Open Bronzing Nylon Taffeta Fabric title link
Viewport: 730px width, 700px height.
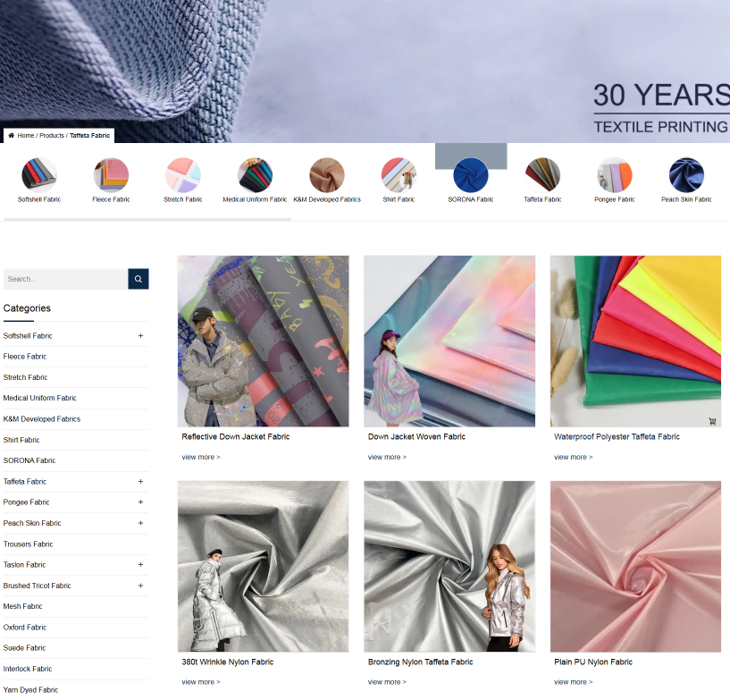tap(421, 662)
